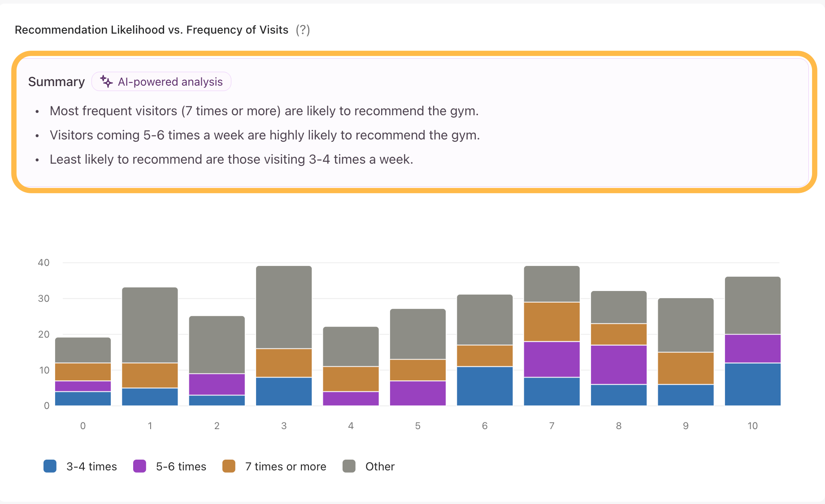Click the "Recommendation Likelihood vs. Frequency of Visits" title
Image resolution: width=825 pixels, height=504 pixels.
tap(152, 30)
